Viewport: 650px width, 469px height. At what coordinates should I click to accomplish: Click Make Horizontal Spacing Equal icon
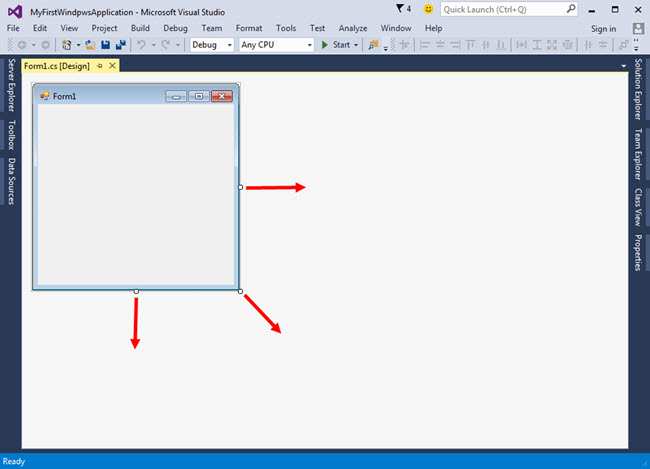588,45
